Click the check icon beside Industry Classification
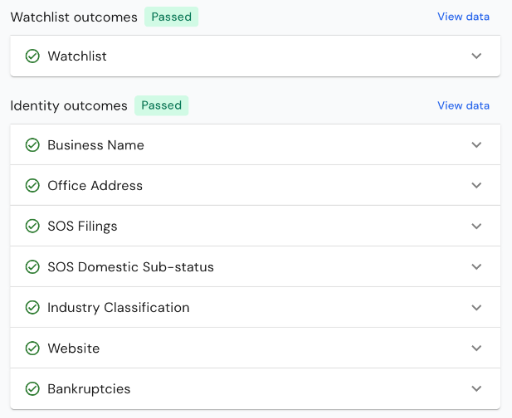512x418 pixels. pos(32,307)
